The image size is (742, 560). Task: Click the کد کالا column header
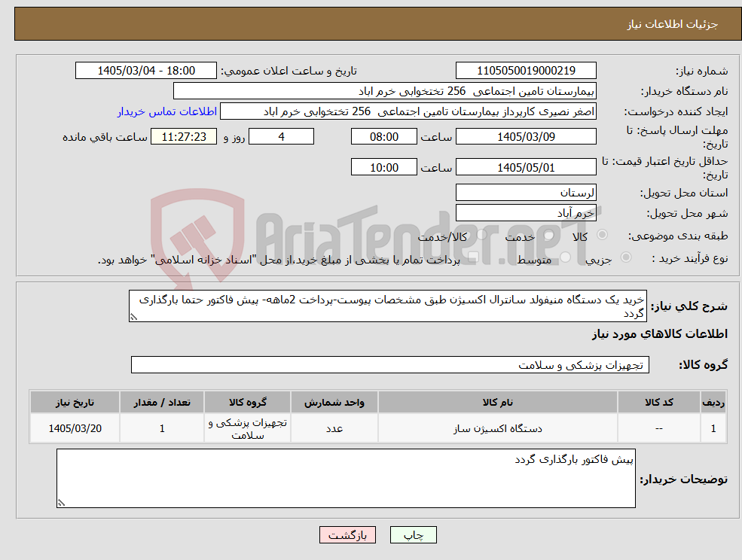pos(658,403)
